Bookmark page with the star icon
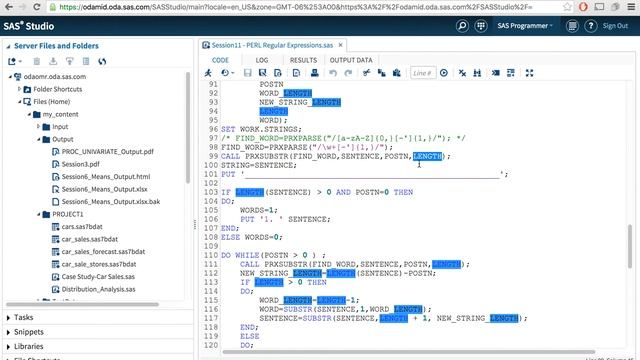This screenshot has height=360, width=640. click(x=567, y=7)
